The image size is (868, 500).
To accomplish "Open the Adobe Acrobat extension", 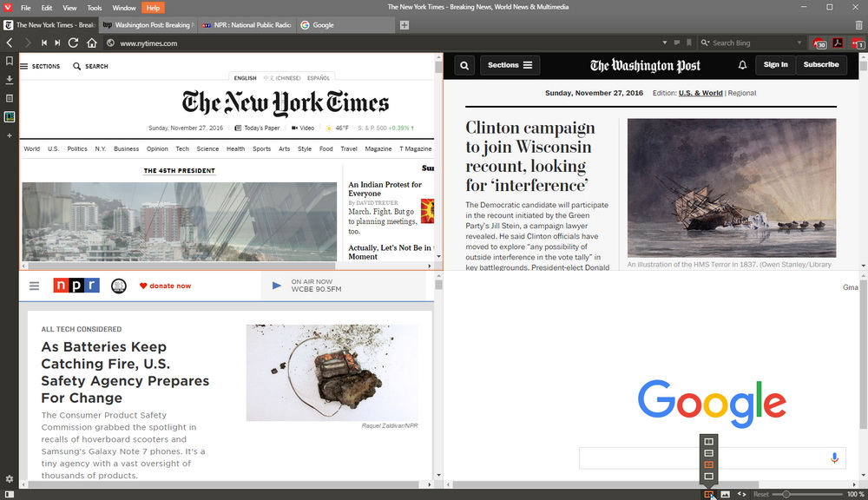I will coord(838,43).
